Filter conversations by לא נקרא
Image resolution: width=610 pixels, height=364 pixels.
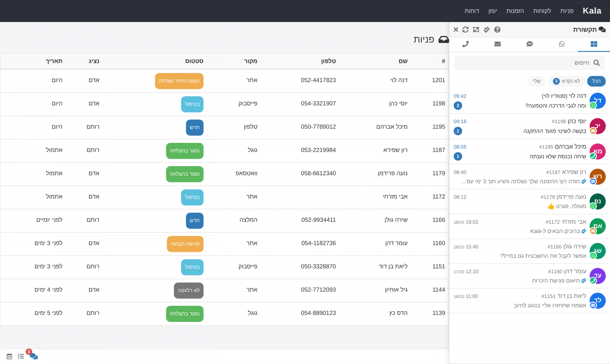566,81
